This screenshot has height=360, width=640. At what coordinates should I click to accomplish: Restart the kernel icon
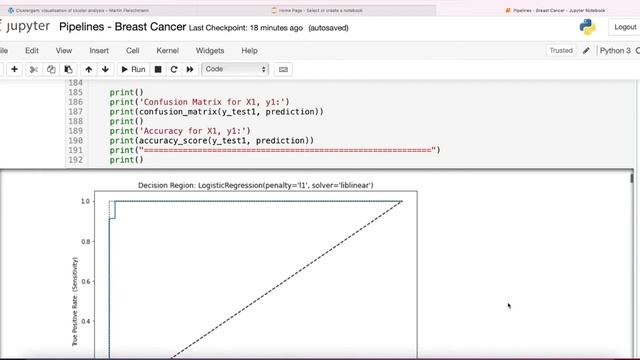coord(174,69)
